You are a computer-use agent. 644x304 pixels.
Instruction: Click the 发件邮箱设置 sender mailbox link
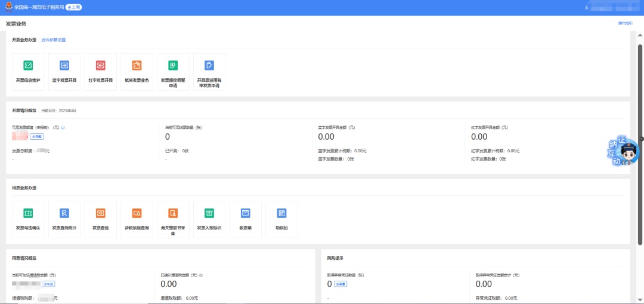coord(53,40)
